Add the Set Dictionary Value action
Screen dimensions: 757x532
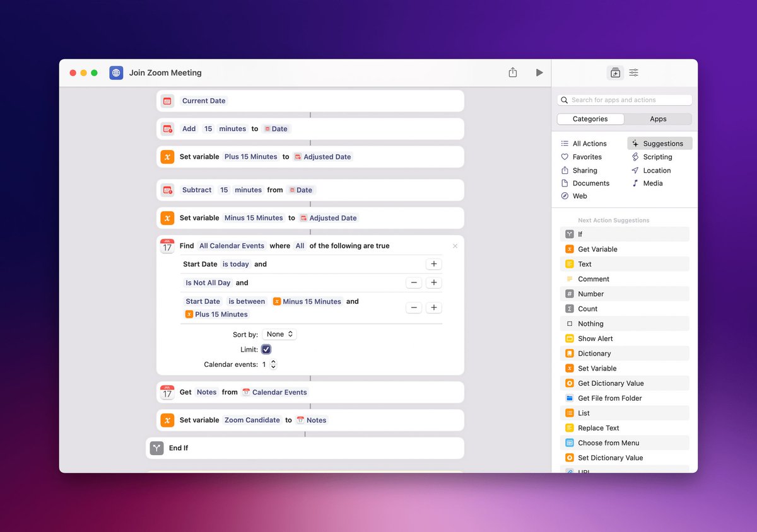pos(625,458)
